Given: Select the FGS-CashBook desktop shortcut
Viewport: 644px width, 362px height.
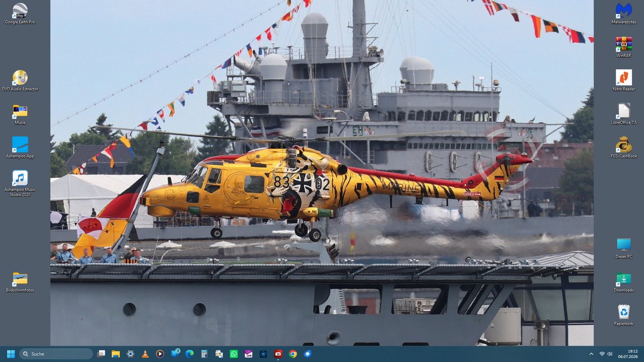Looking at the screenshot, I should pyautogui.click(x=624, y=147).
